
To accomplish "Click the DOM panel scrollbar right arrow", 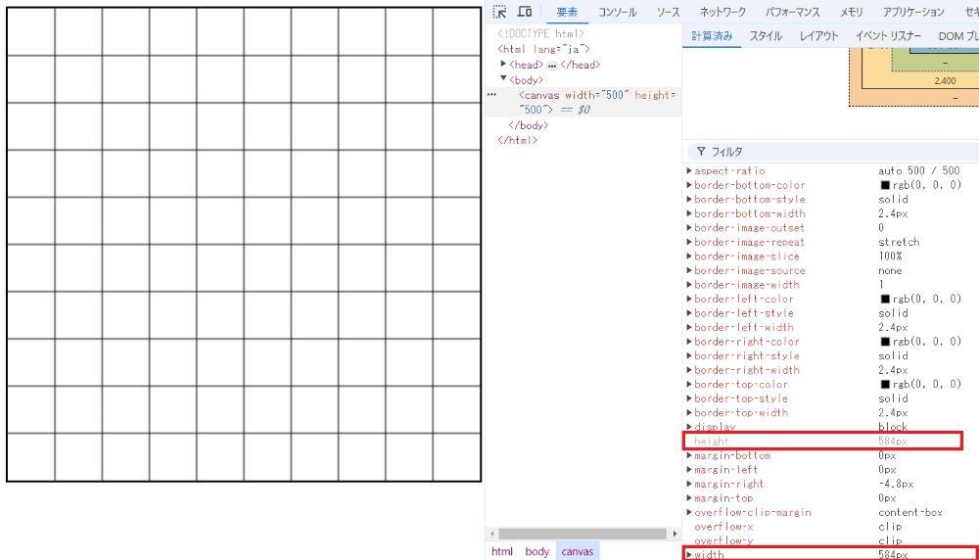I will (x=675, y=534).
